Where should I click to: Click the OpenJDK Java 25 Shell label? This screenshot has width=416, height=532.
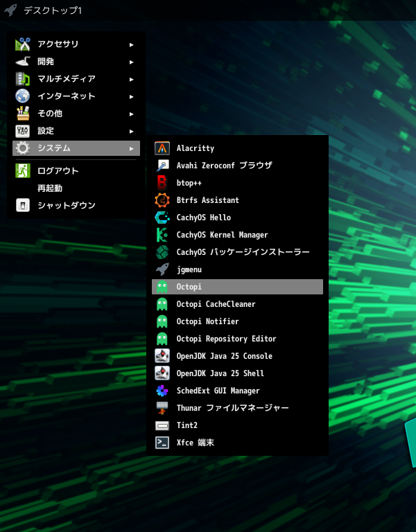[x=220, y=373]
